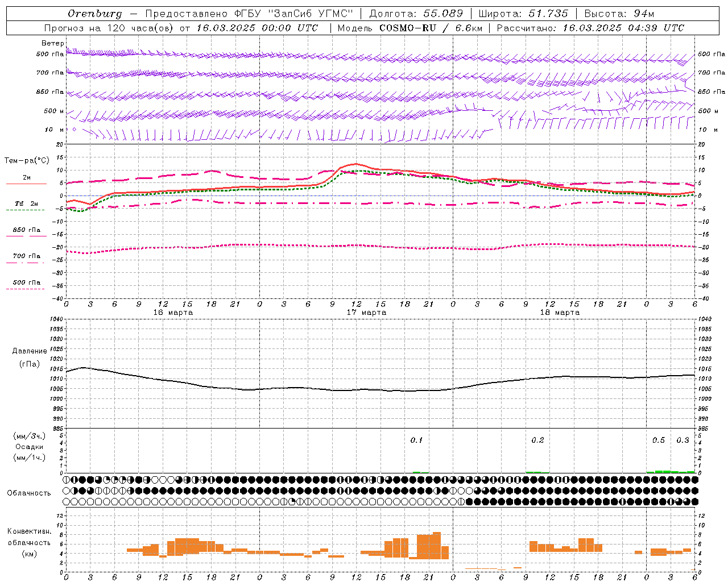Click the 0.1 precipitation amount value
Viewport: 728px width, 582px height.
pyautogui.click(x=416, y=440)
